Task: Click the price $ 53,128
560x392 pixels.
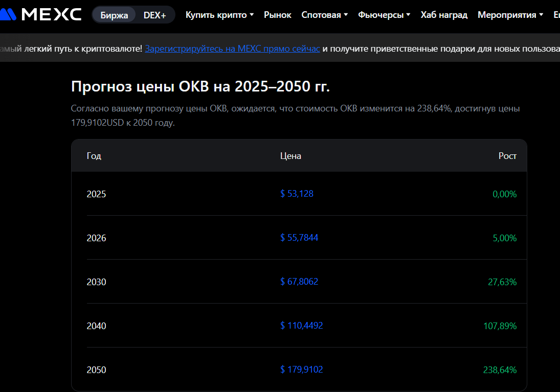Action: pos(297,194)
